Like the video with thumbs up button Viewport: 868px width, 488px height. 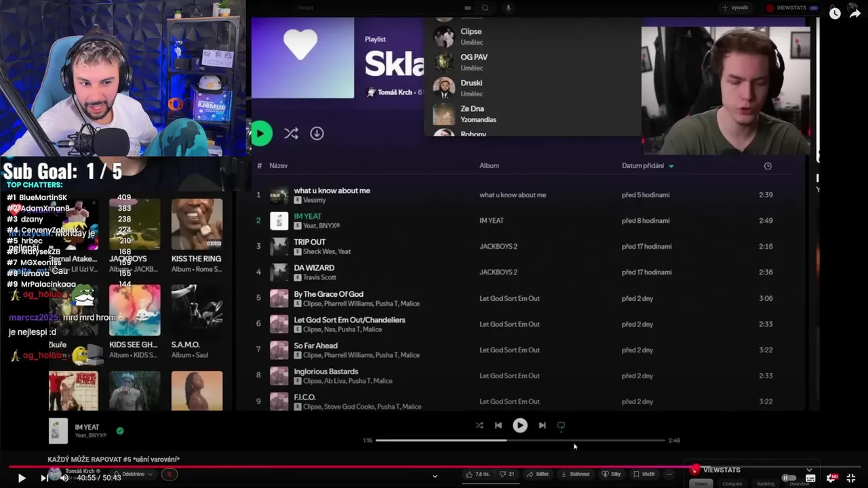pos(478,474)
